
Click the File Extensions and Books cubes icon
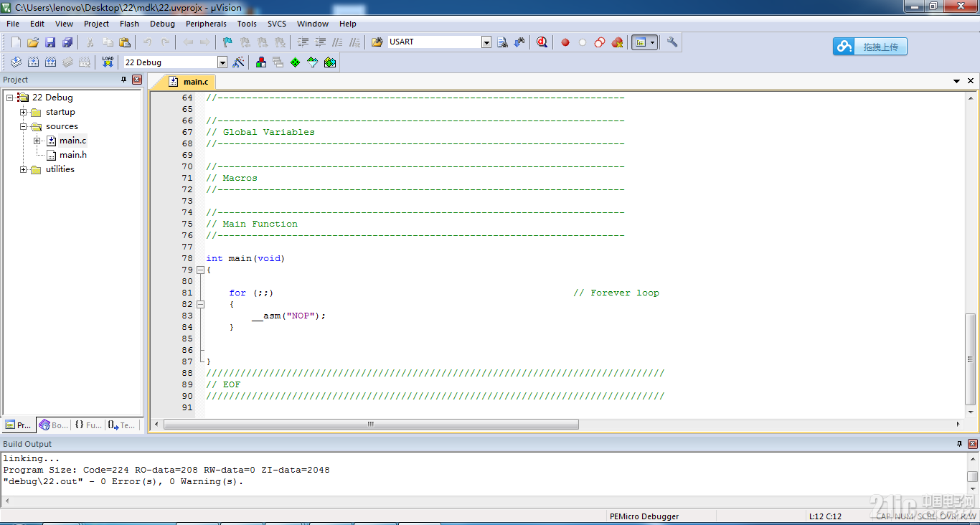coord(261,62)
